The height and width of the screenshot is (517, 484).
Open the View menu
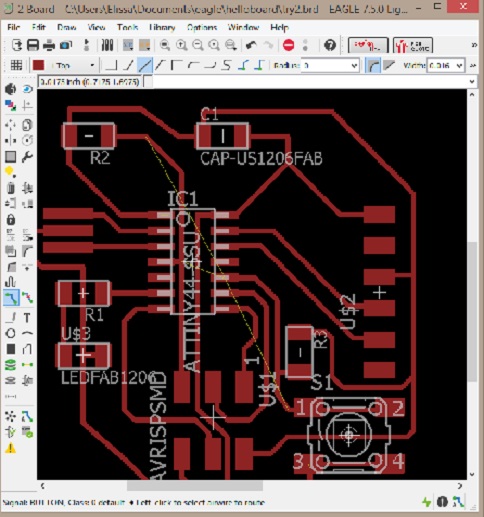point(96,27)
